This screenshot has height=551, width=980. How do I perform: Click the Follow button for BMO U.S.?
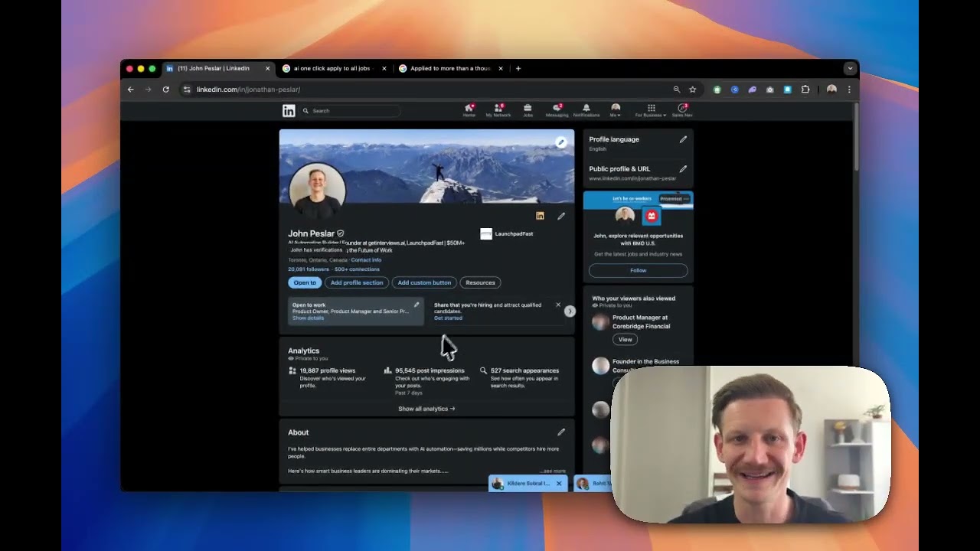(638, 270)
